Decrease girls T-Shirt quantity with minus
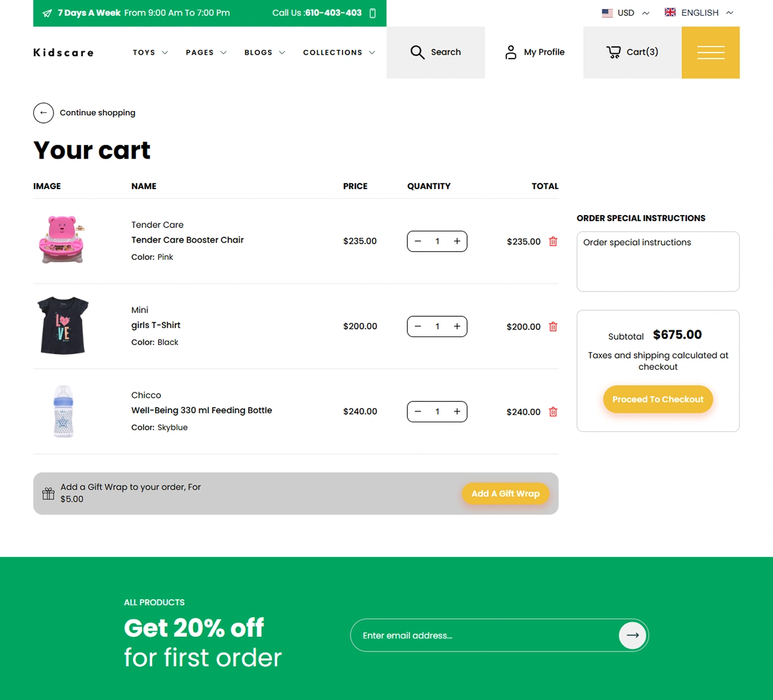 point(418,326)
